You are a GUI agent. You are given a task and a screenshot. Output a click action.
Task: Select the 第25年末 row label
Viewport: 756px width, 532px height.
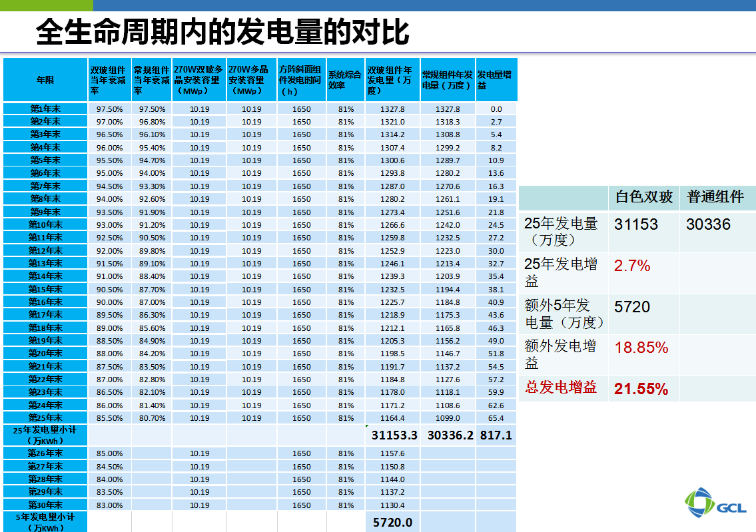tap(45, 417)
